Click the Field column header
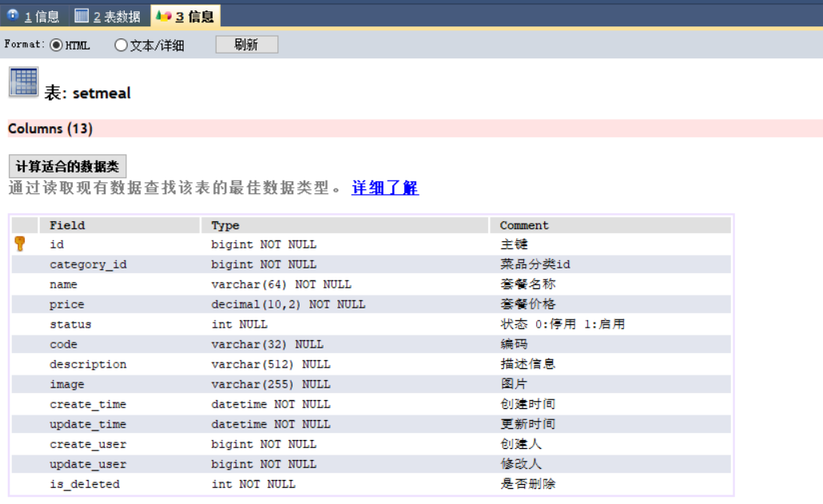This screenshot has height=504, width=823. point(120,225)
